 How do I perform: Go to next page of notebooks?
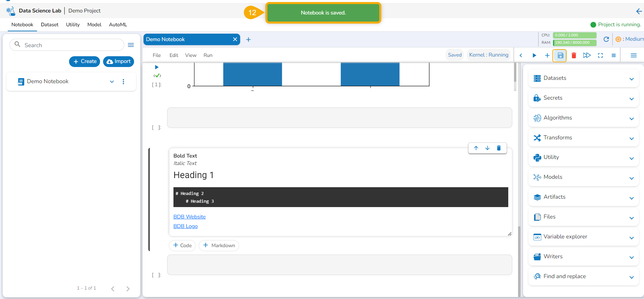point(128,289)
